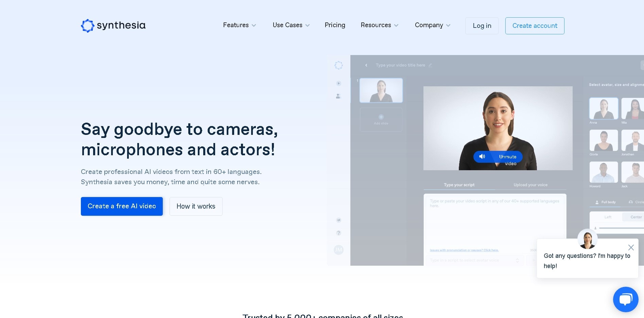Open the avatar voice selector dropdown
This screenshot has height=318, width=644.
474,260
